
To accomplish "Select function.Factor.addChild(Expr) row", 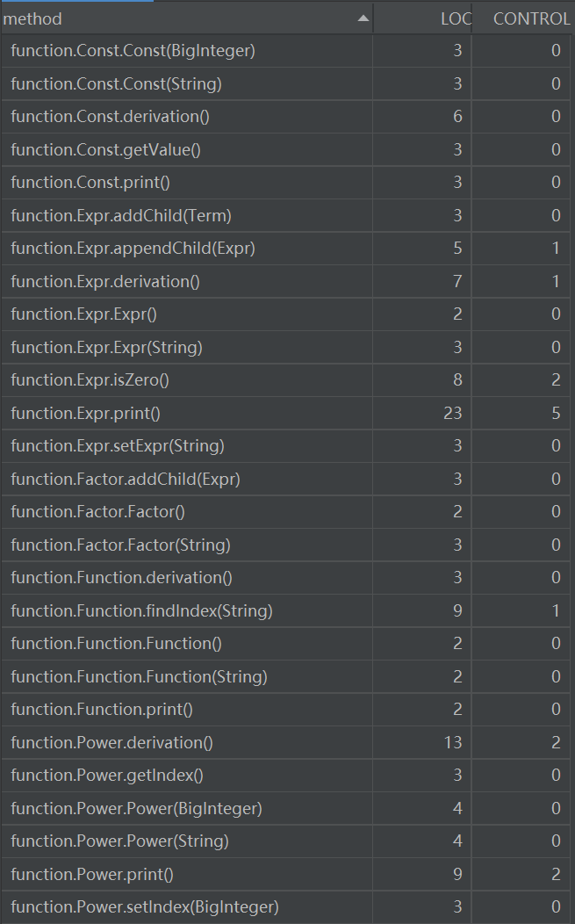I will pyautogui.click(x=126, y=479).
